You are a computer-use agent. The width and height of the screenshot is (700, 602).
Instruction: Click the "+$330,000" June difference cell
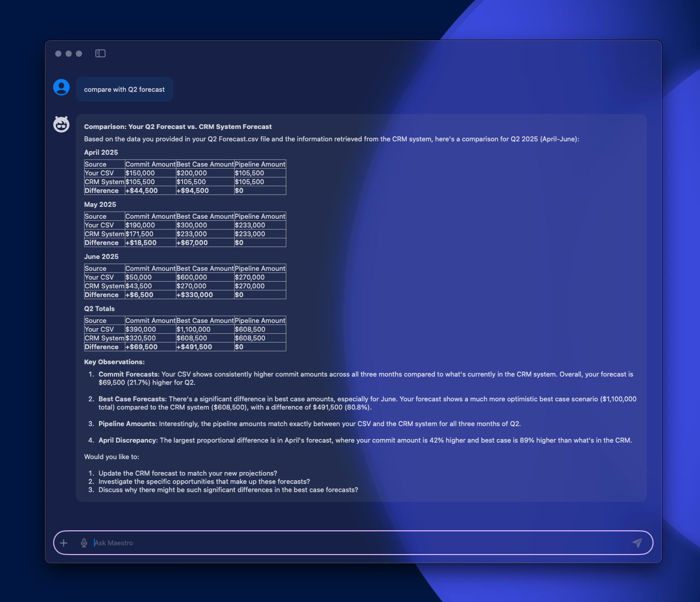pyautogui.click(x=205, y=295)
